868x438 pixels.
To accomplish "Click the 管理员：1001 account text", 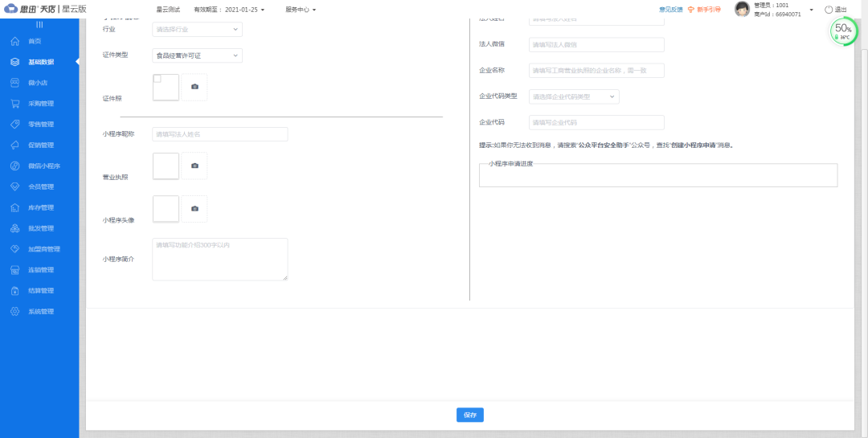I will [x=771, y=6].
